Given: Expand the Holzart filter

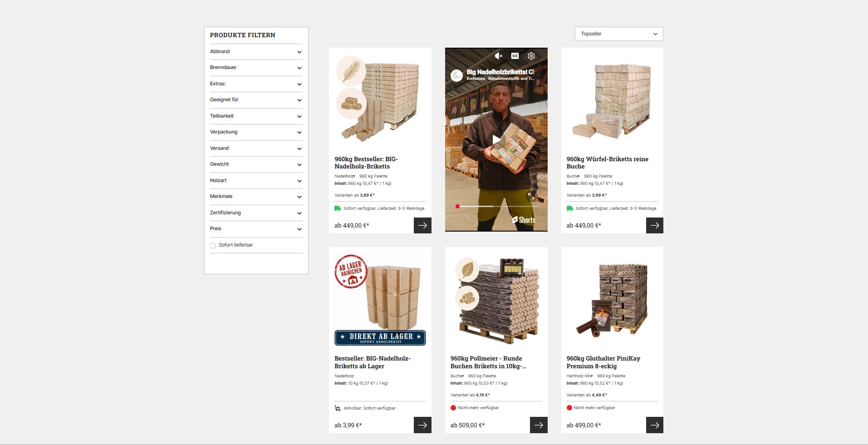Looking at the screenshot, I should (256, 181).
